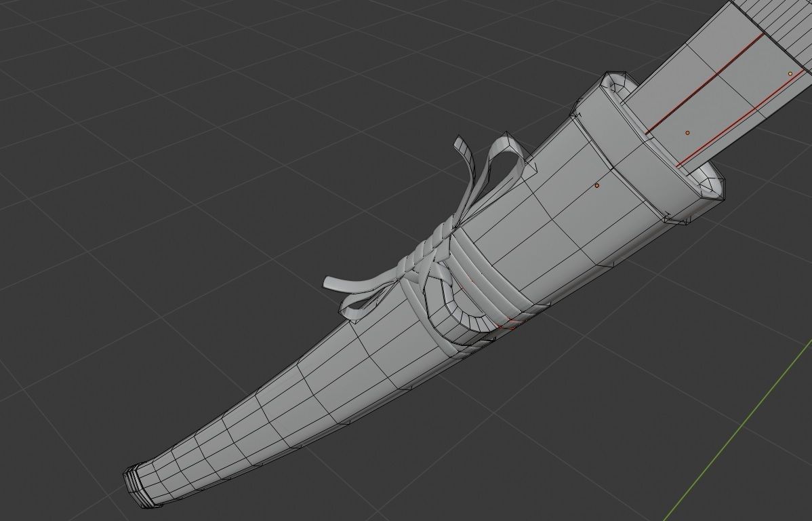Image resolution: width=812 pixels, height=521 pixels.
Task: Click the orange origin dot on the scabbard
Action: pyautogui.click(x=596, y=186)
